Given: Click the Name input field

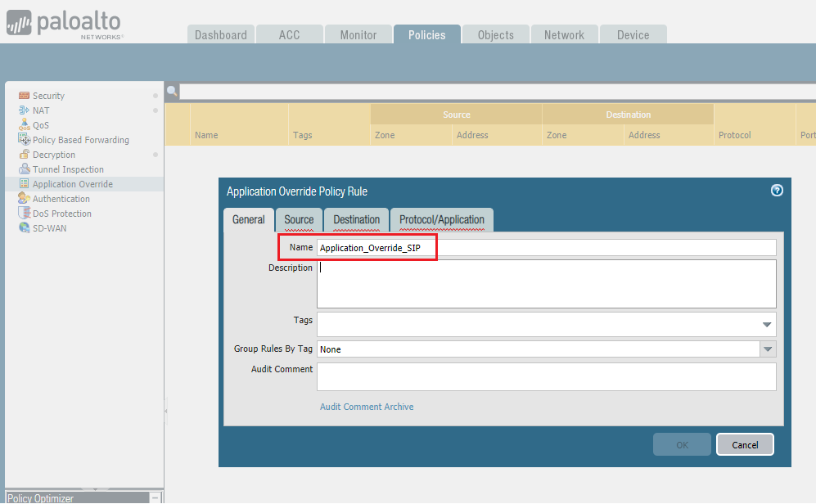Looking at the screenshot, I should click(x=547, y=248).
